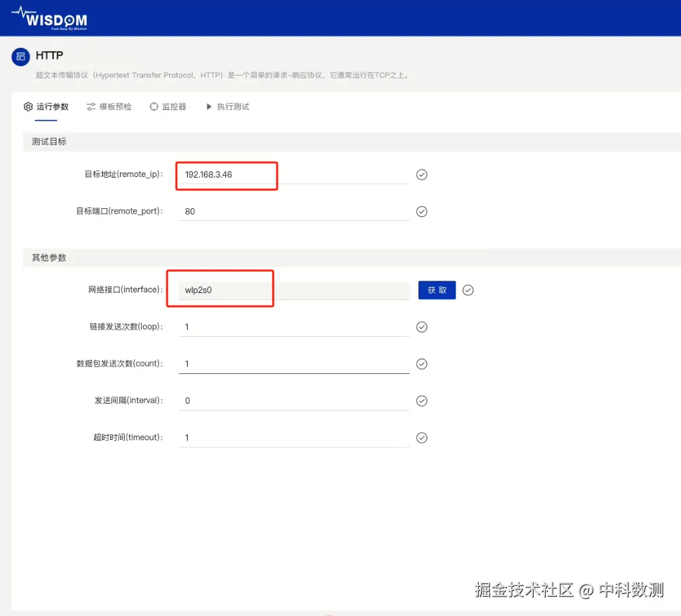Screen dimensions: 681x616
Task: Click the sliders icon beside 模板预检
Action: click(91, 107)
